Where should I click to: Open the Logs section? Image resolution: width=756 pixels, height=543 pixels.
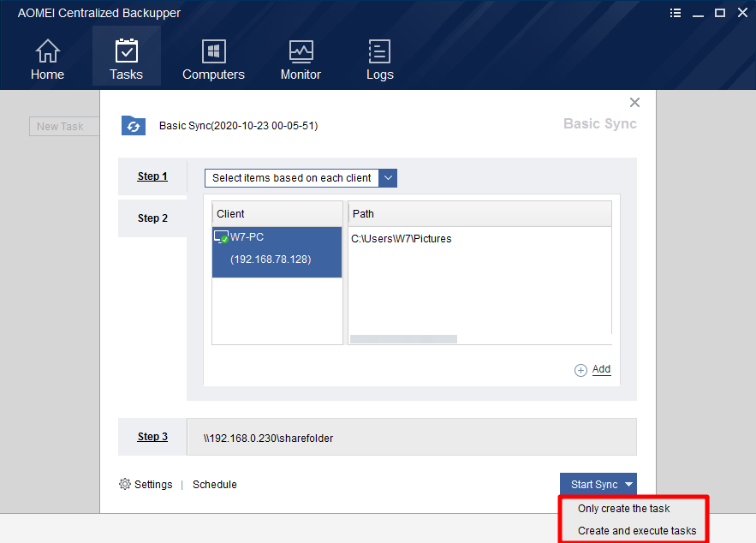pyautogui.click(x=380, y=59)
